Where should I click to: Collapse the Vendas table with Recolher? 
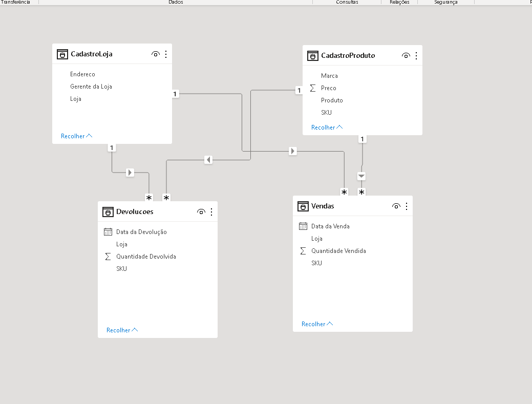[x=316, y=324]
